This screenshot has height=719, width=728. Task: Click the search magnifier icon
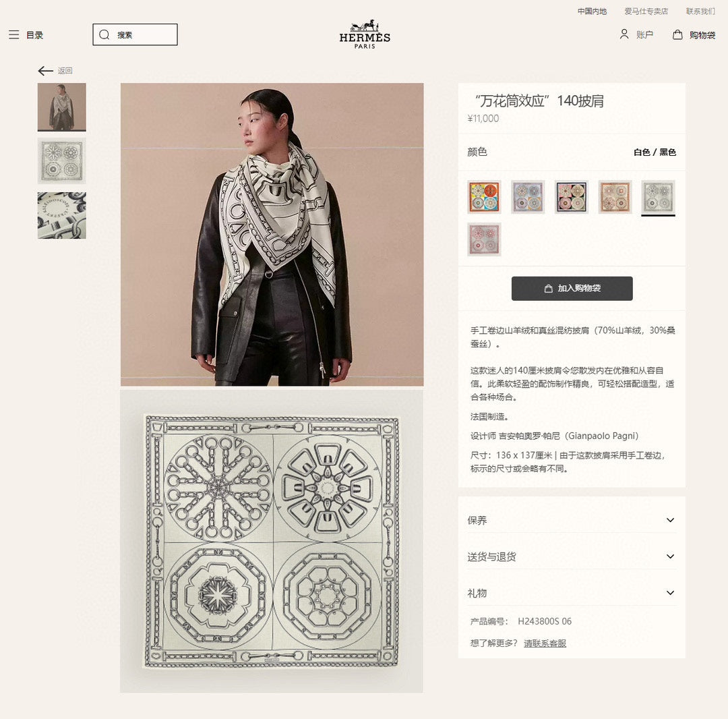tap(104, 35)
